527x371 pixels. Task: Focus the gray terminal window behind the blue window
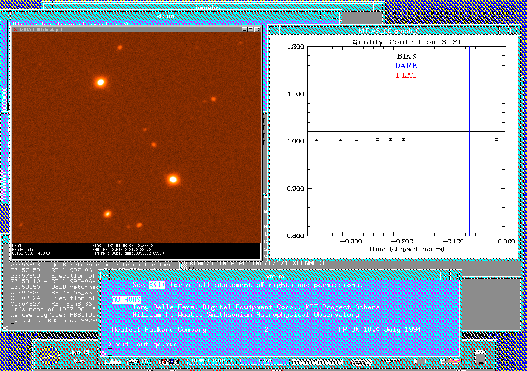point(50,296)
